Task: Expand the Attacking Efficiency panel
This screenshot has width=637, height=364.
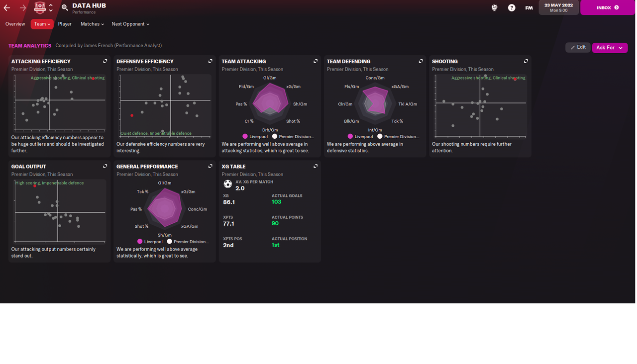Action: click(105, 61)
